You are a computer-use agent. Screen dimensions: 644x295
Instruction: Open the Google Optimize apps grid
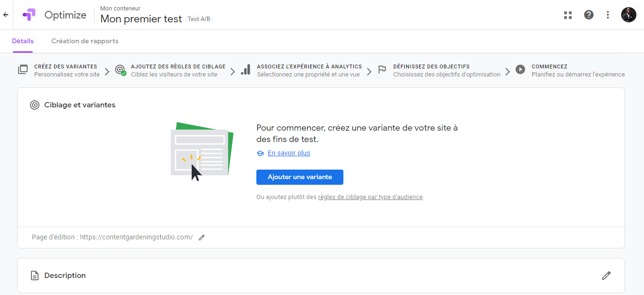(568, 15)
